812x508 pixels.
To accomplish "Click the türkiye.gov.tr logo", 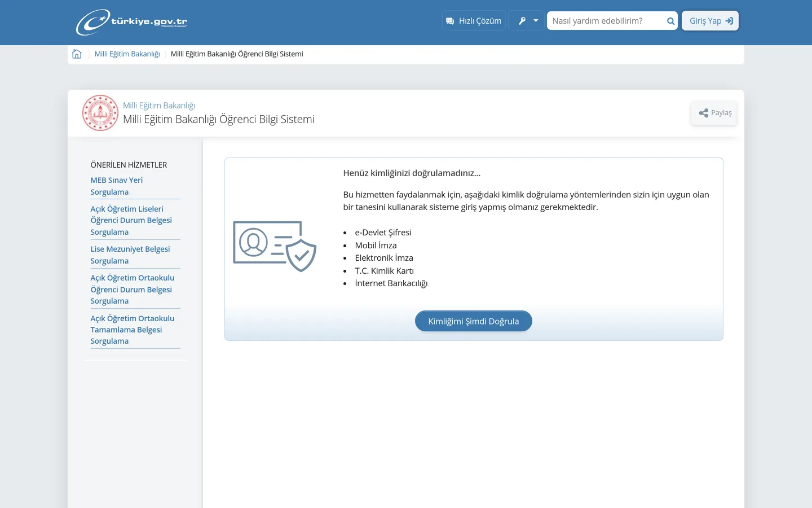I will point(132,22).
